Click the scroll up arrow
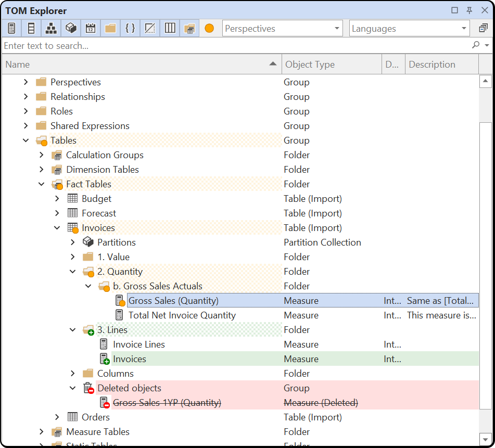This screenshot has height=448, width=495. [x=485, y=81]
